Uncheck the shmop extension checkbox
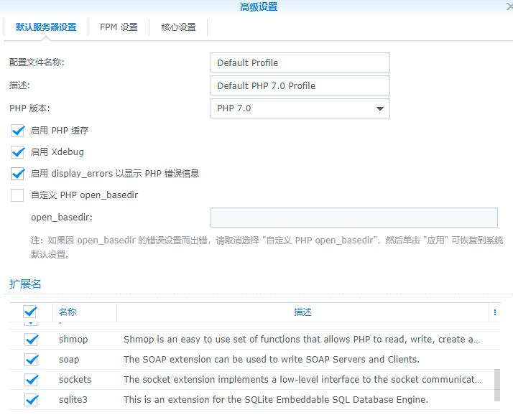513x420 pixels. (31, 340)
